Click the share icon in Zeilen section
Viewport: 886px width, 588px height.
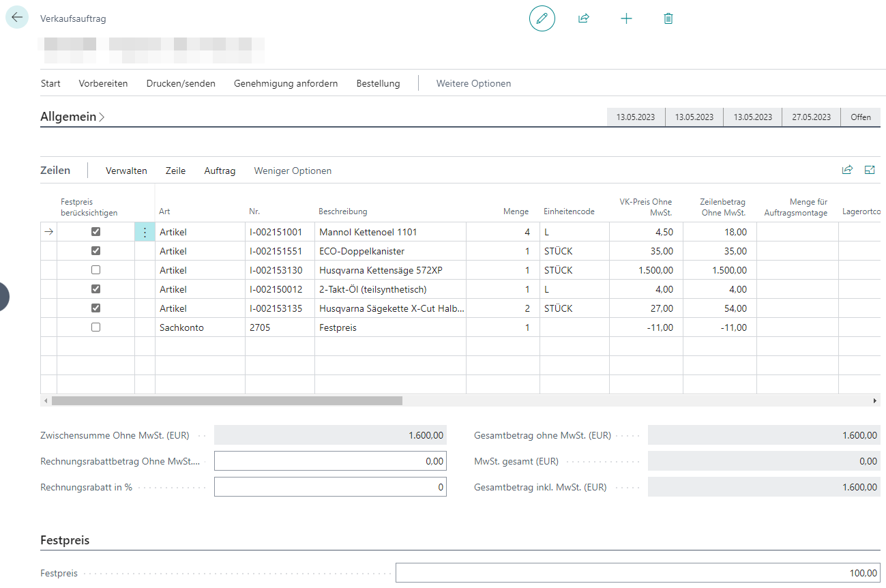pyautogui.click(x=847, y=170)
